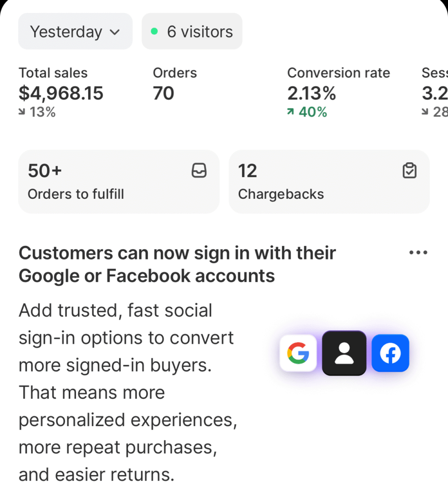Open the social sign-in announcement heading

coord(177,264)
